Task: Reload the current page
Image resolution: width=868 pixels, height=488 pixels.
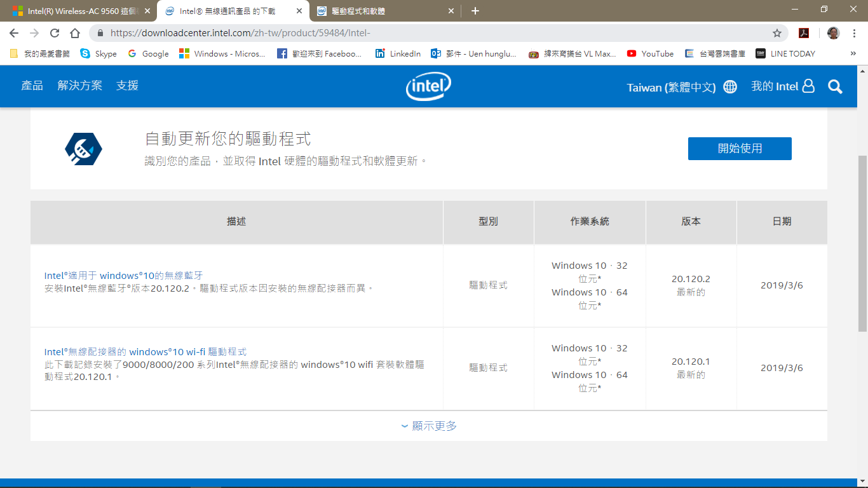Action: pyautogui.click(x=55, y=33)
